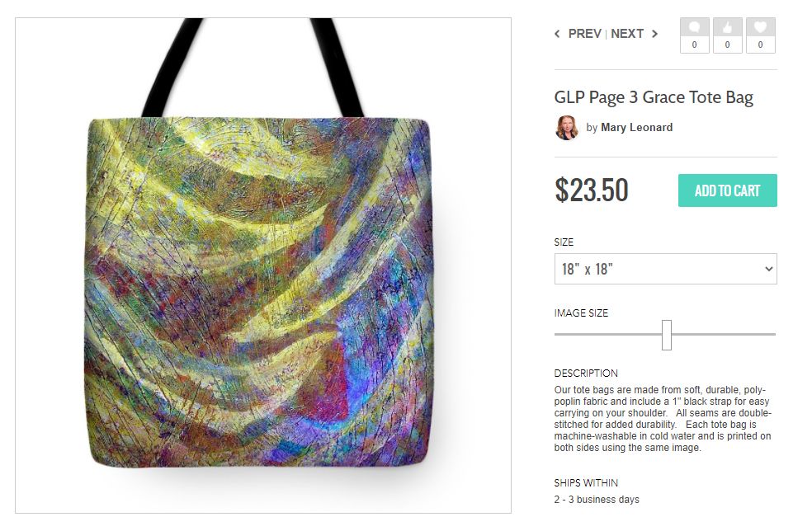Click Mary Leonard's profile avatar
This screenshot has height=517, width=812.
coord(567,128)
